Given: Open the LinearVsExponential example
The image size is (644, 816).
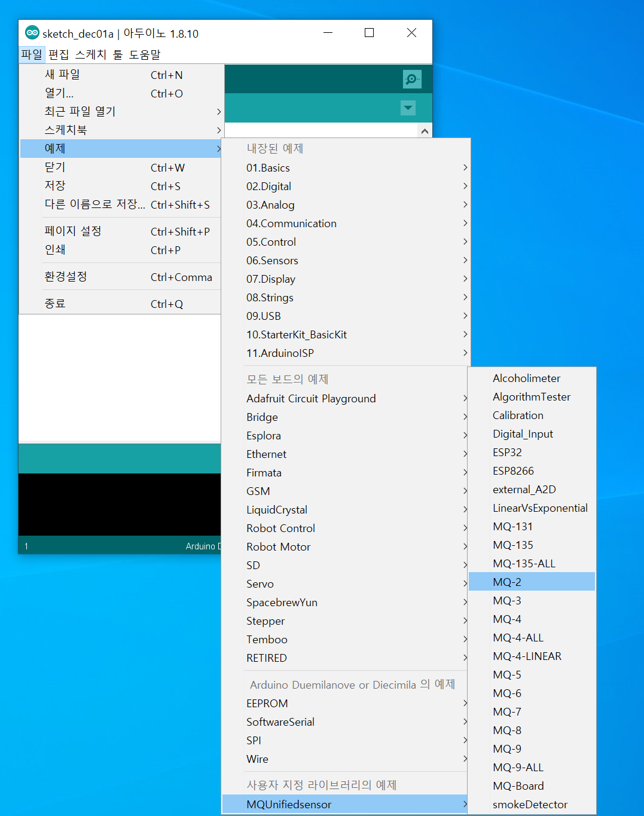Looking at the screenshot, I should pyautogui.click(x=532, y=508).
